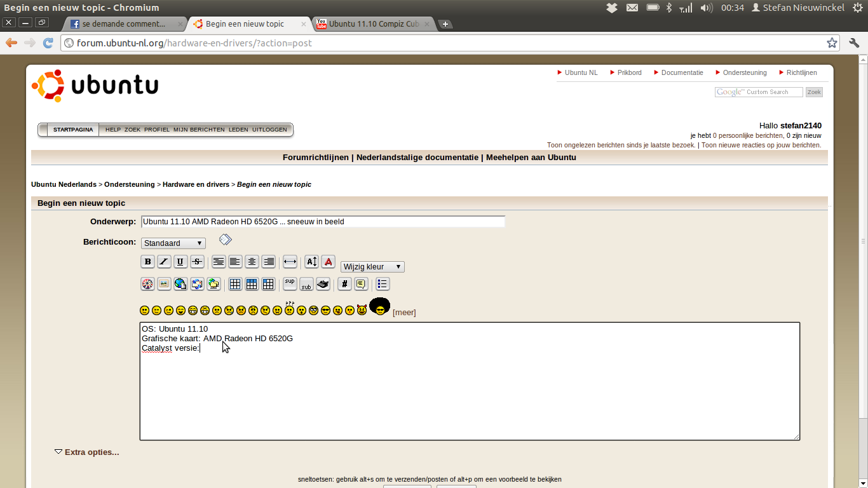Open Meehelpen aan Ubuntu link
The width and height of the screenshot is (868, 488).
coord(531,158)
